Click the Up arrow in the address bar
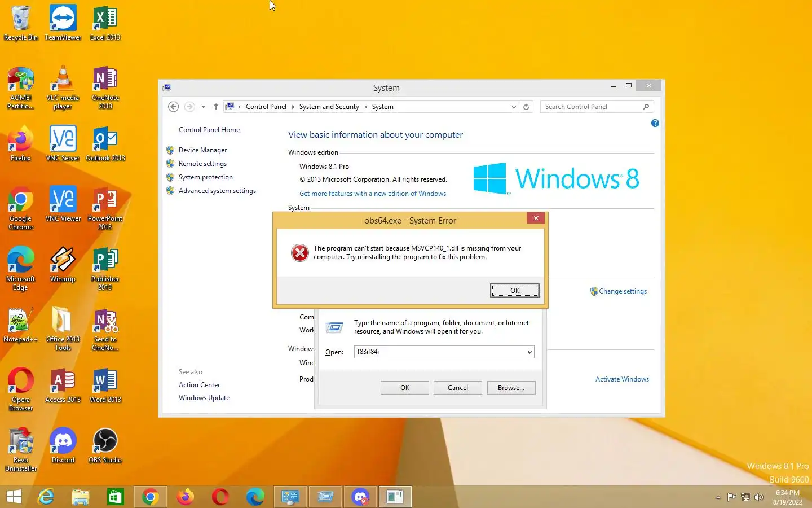This screenshot has height=508, width=812. (215, 107)
